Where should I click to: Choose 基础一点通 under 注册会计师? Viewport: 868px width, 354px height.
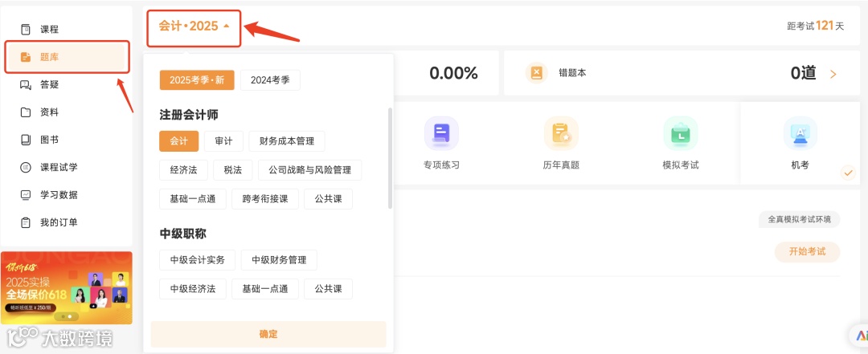click(193, 199)
